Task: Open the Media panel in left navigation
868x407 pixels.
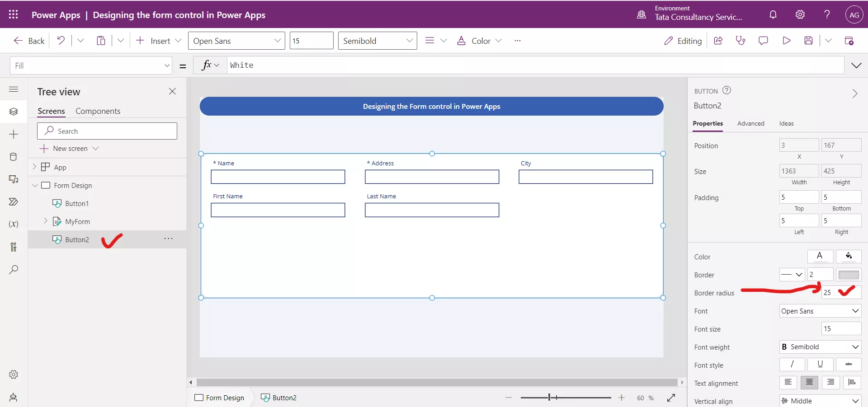Action: click(x=14, y=179)
